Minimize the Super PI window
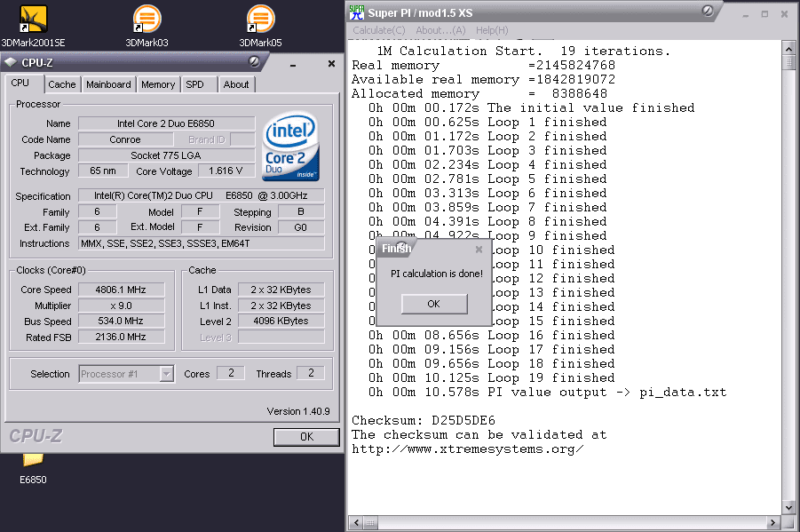The width and height of the screenshot is (800, 532). 746,14
